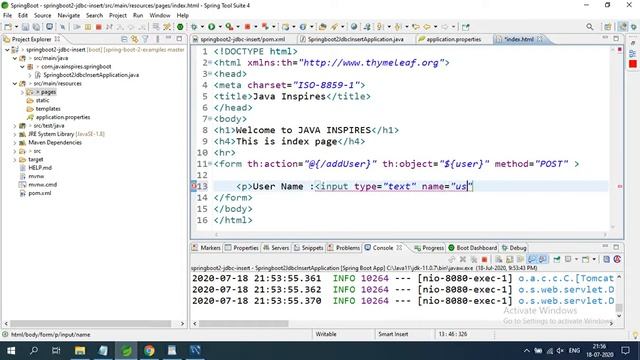
Task: Click the red Terminate button in main toolbar
Action: click(98, 27)
